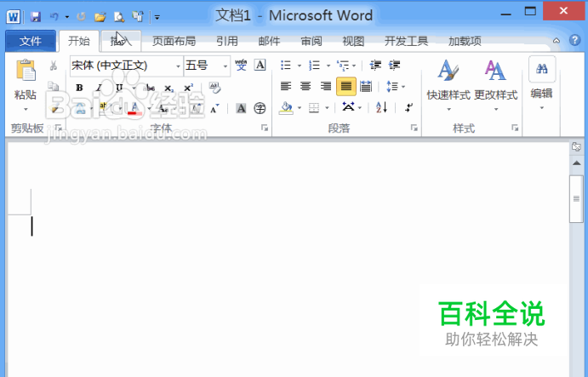
Task: Switch to the 引用 tab
Action: [227, 41]
